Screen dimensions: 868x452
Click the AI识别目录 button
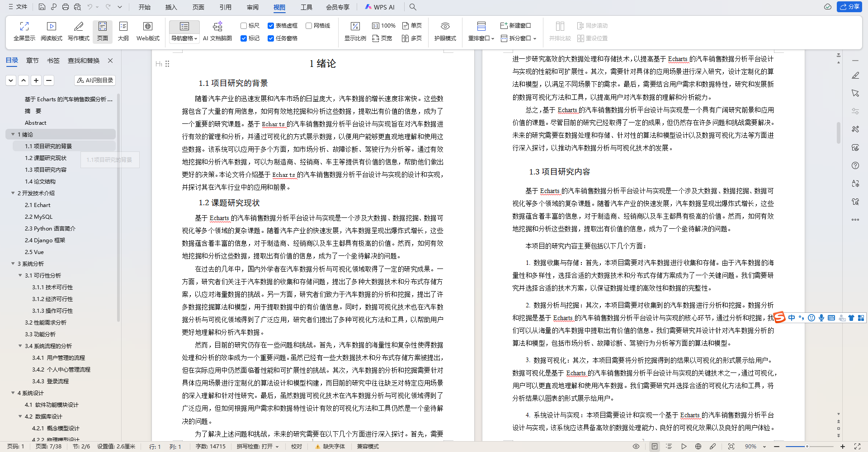95,80
